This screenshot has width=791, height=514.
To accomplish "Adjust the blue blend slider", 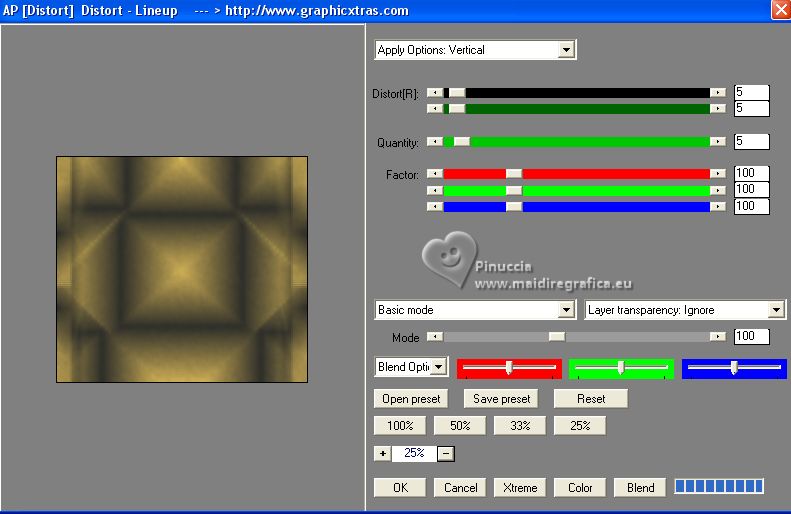I will point(734,368).
